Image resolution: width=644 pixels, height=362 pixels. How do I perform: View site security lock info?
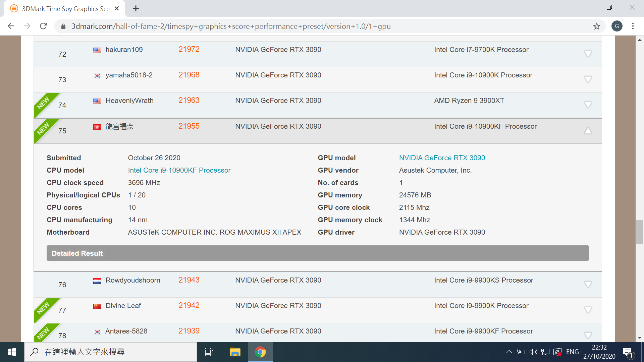point(63,26)
